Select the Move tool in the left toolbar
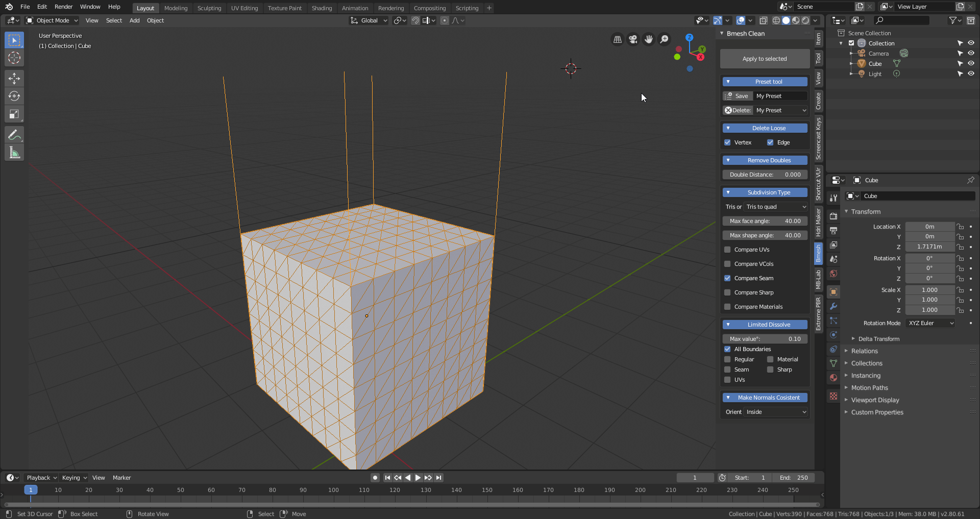Image resolution: width=980 pixels, height=519 pixels. click(x=14, y=78)
